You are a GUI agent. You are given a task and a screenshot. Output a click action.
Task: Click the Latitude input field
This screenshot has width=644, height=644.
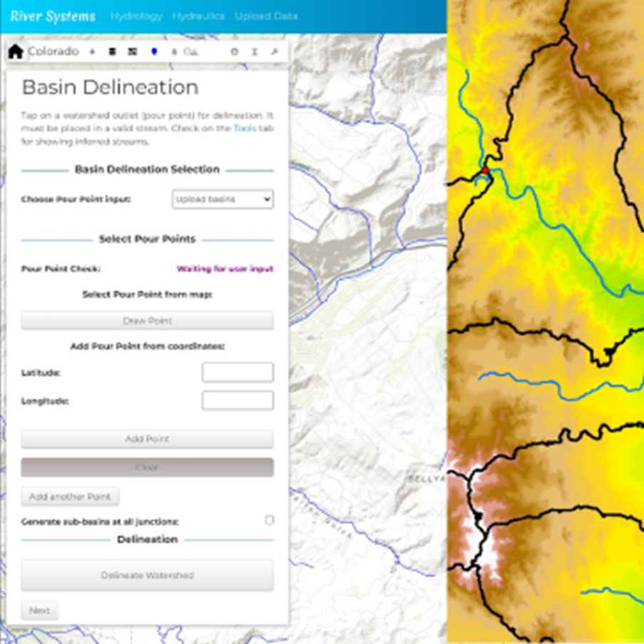[x=237, y=372]
